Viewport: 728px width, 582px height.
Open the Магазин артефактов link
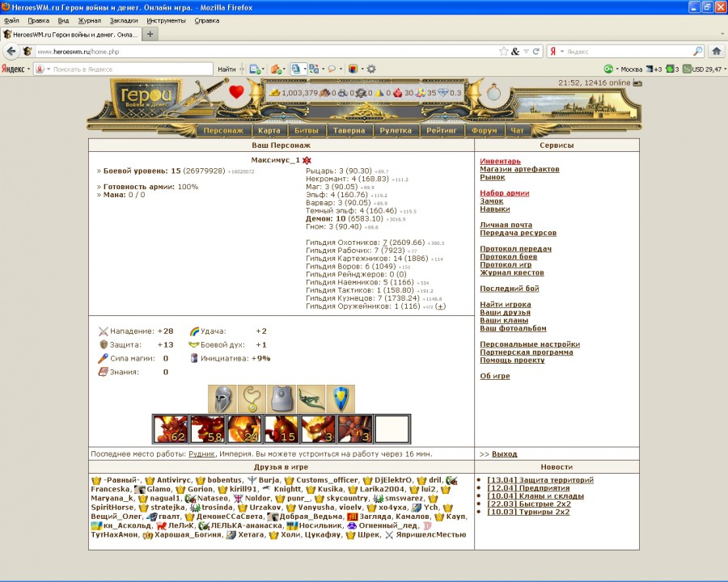[x=519, y=169]
